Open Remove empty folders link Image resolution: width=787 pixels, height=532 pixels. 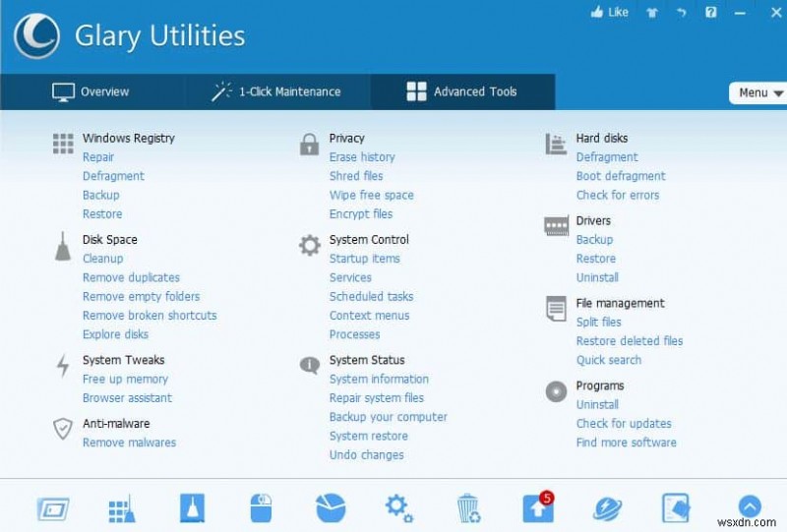(141, 297)
